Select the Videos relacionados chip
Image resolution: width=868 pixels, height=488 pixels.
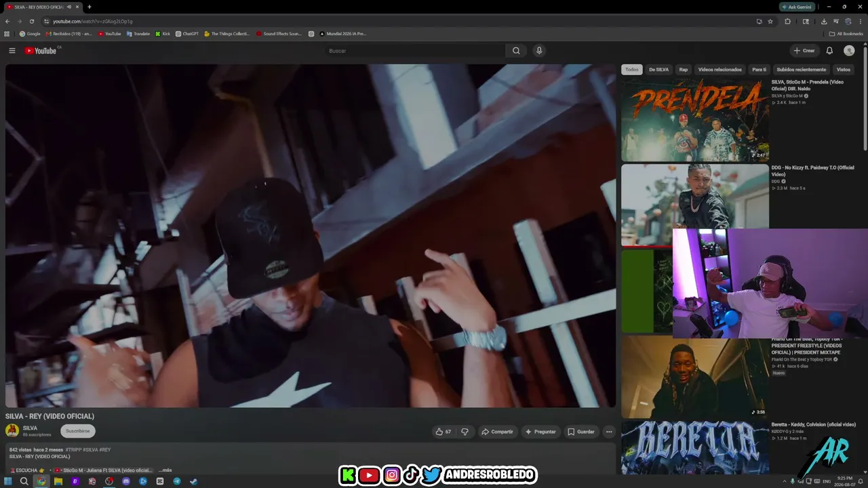(720, 69)
